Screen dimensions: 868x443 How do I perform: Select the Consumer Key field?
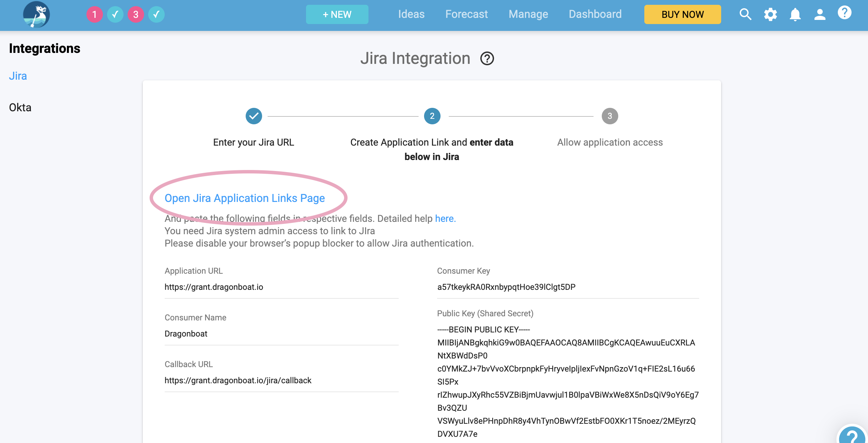tap(568, 287)
